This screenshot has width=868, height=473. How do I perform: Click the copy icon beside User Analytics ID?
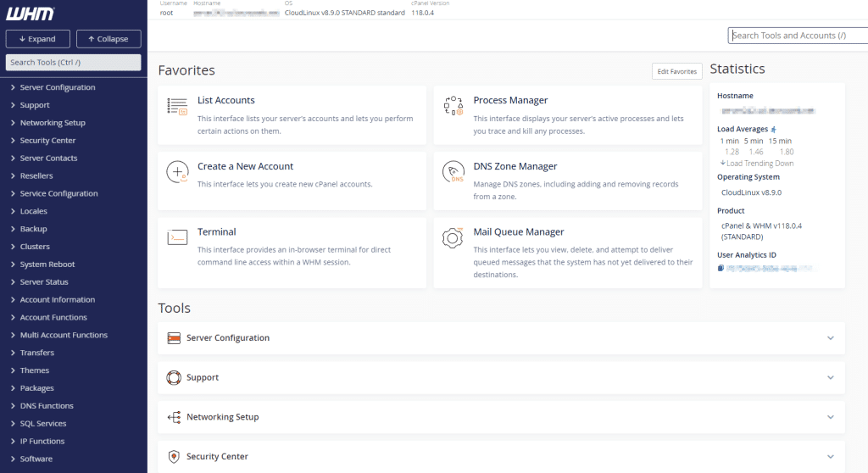721,268
